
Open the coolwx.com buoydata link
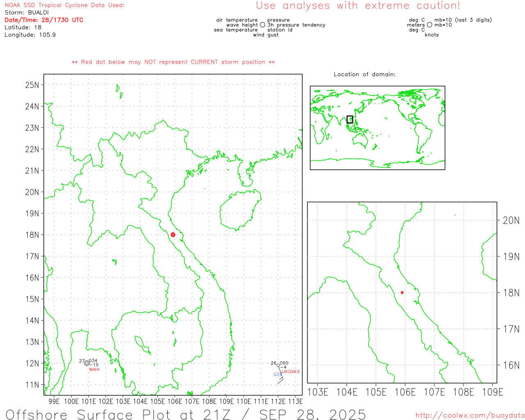coord(470,415)
